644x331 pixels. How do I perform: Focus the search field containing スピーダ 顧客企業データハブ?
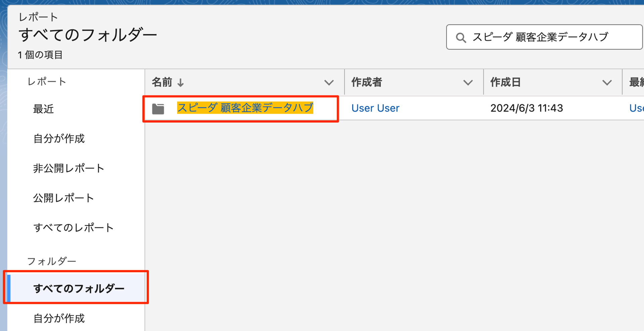550,37
